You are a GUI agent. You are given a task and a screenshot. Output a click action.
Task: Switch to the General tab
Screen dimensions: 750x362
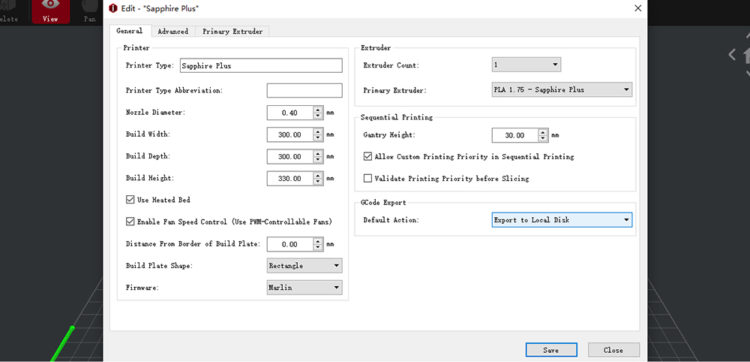click(x=129, y=31)
